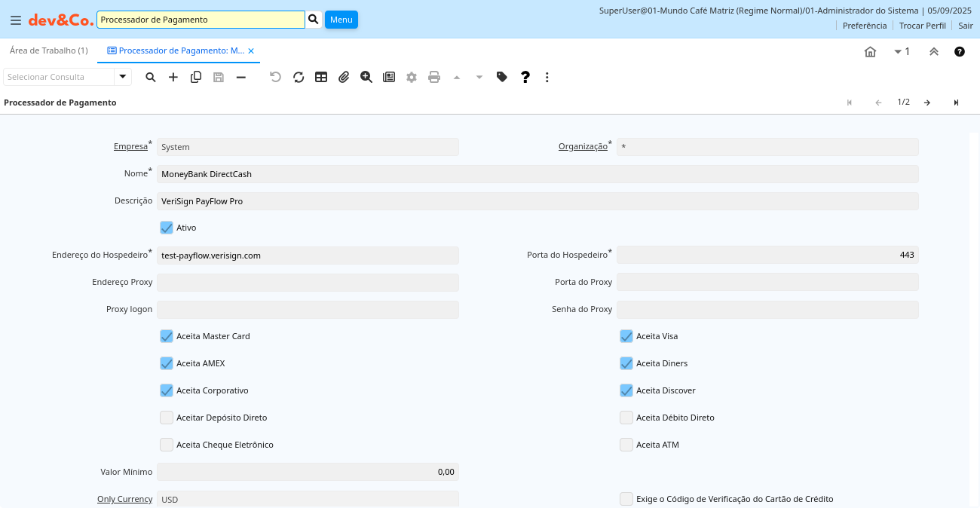Close the Processador de Pagamento tab
Image resolution: width=980 pixels, height=508 pixels.
252,50
